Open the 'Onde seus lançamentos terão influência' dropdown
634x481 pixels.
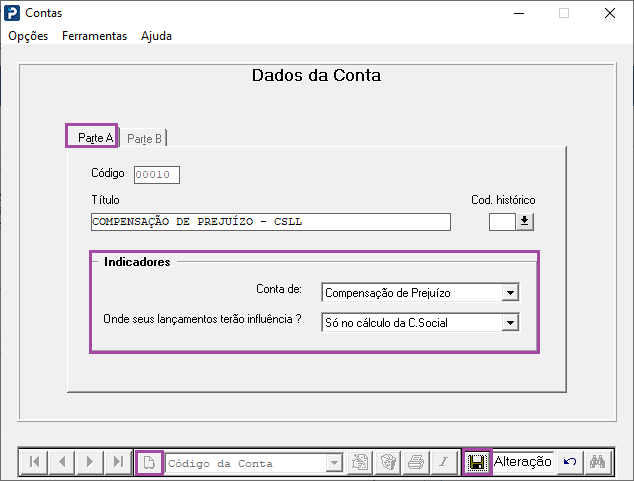coord(510,323)
